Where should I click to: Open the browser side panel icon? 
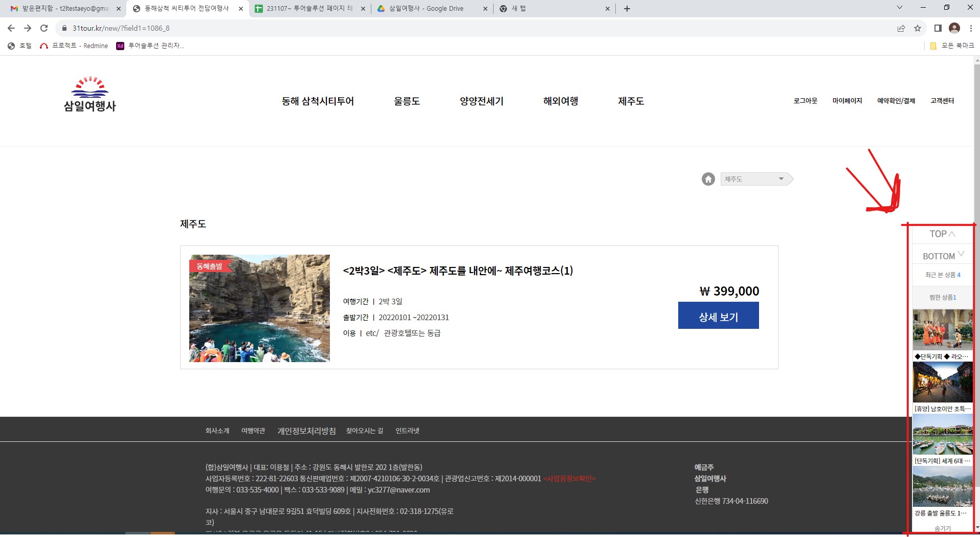click(x=938, y=28)
